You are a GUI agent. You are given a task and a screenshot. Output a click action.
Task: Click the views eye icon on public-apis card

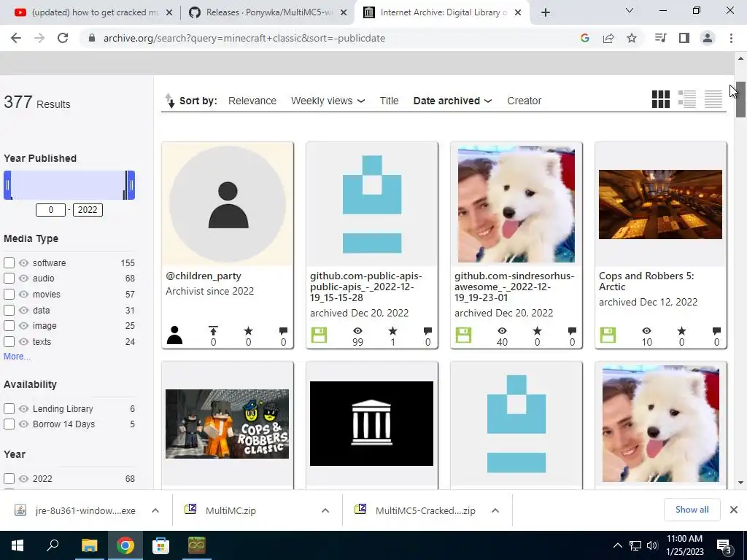coord(357,331)
